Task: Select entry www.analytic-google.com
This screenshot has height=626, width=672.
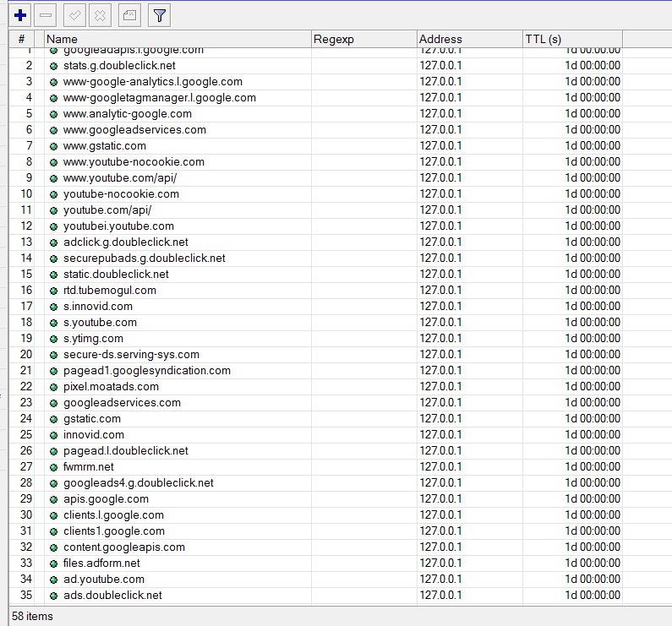Action: point(128,113)
